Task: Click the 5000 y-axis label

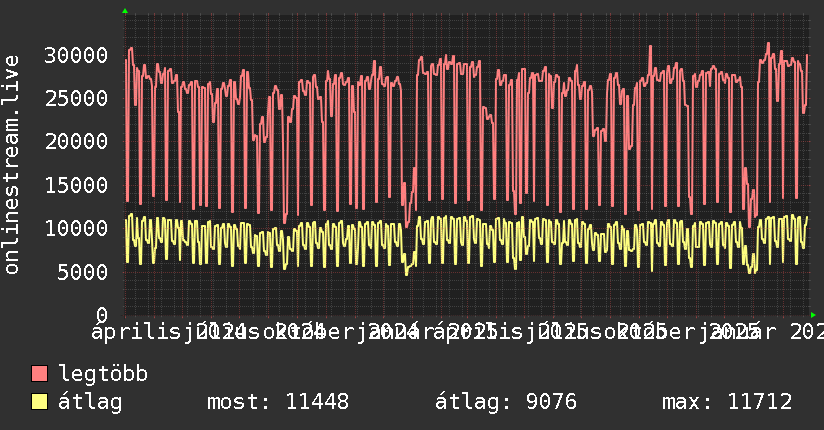Action: tap(83, 272)
